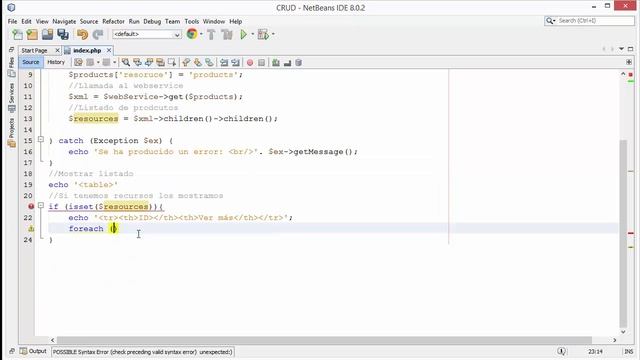Open the project configuration <default> dropdown
This screenshot has width=640, height=360.
pyautogui.click(x=147, y=34)
